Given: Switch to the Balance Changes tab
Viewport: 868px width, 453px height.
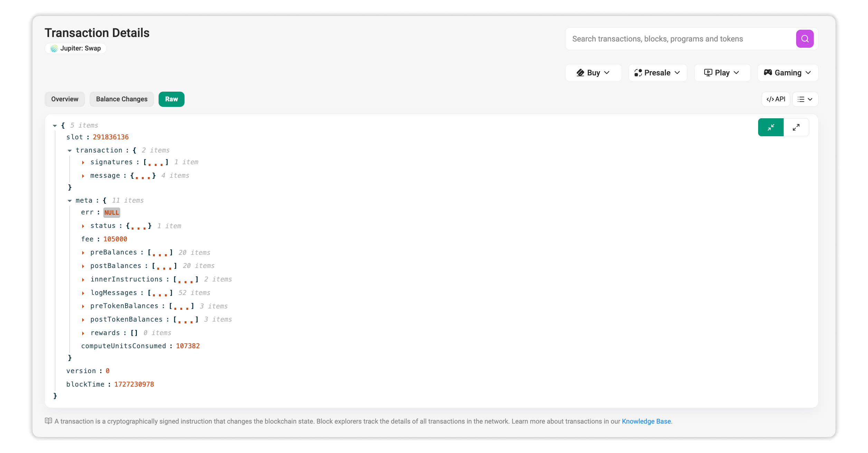Looking at the screenshot, I should click(x=122, y=99).
